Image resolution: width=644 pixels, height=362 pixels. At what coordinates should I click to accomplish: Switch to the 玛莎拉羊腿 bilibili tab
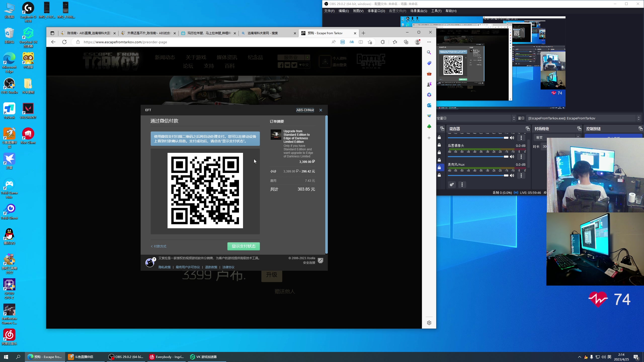tap(209, 33)
